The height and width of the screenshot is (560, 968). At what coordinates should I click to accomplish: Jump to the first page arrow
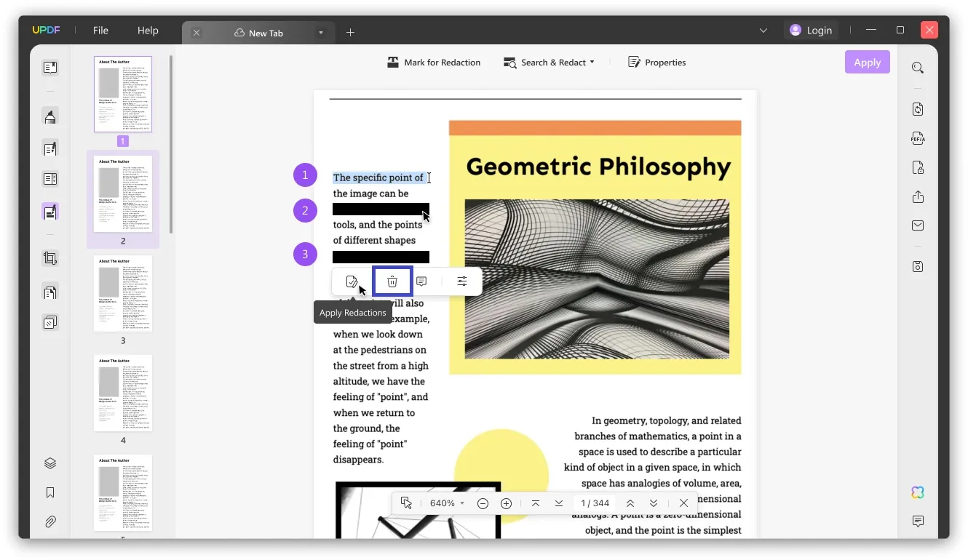pos(536,503)
